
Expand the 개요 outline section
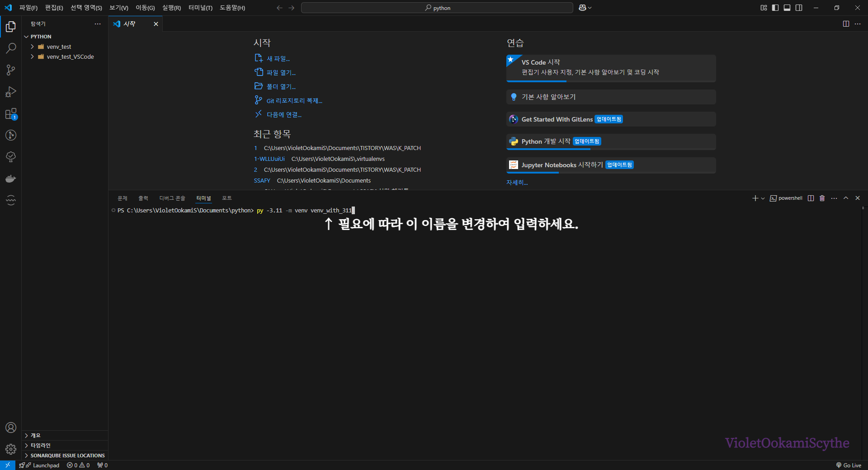[35, 435]
